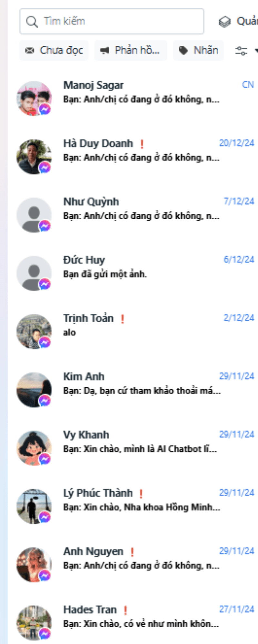Select the Manoj Sagar conversation dated CN
The image size is (258, 644).
(x=135, y=98)
